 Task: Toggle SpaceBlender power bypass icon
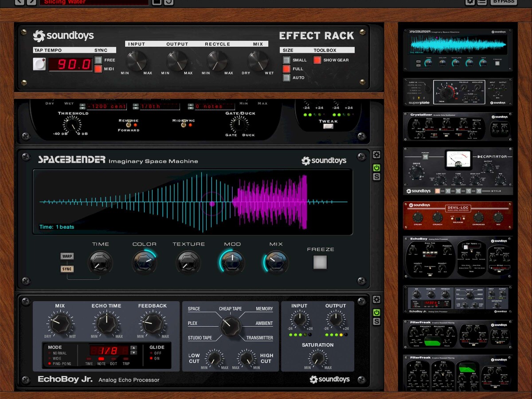tap(376, 168)
